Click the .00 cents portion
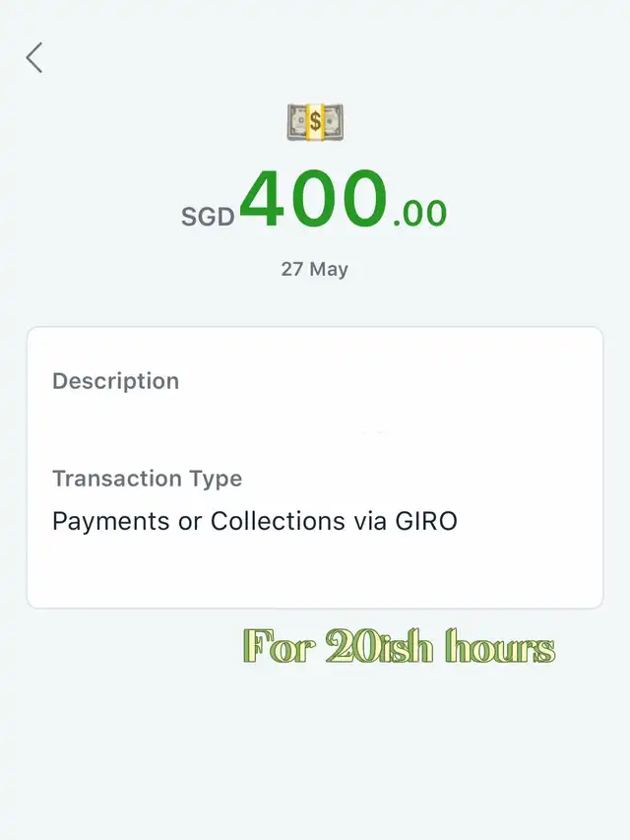Viewport: 630px width, 840px height. coord(419,212)
